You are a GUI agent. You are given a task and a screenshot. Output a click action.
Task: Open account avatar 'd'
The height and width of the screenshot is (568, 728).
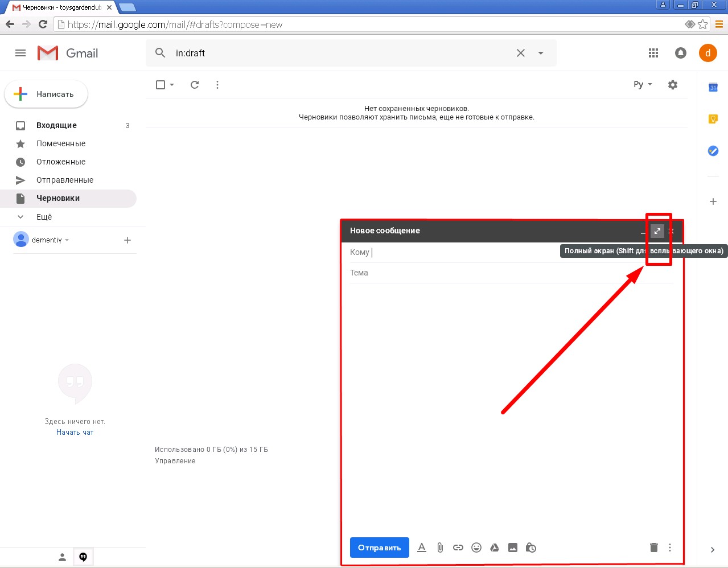coord(708,53)
